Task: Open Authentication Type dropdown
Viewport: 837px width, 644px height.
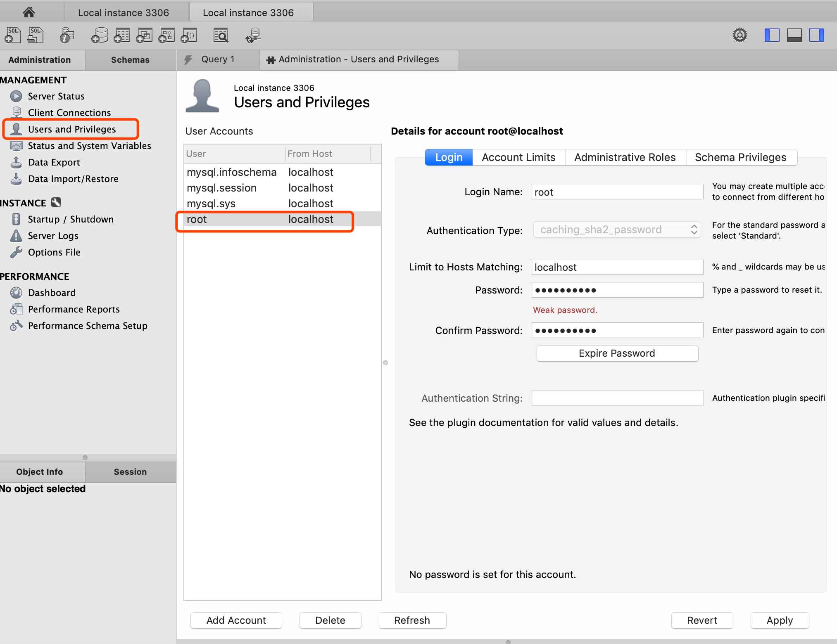Action: coord(617,230)
